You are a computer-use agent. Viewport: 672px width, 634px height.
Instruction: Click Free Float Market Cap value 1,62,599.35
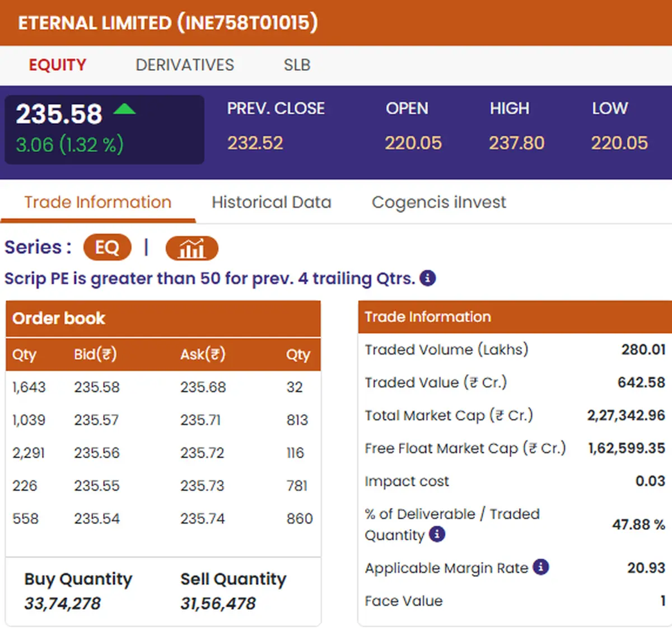tap(627, 448)
